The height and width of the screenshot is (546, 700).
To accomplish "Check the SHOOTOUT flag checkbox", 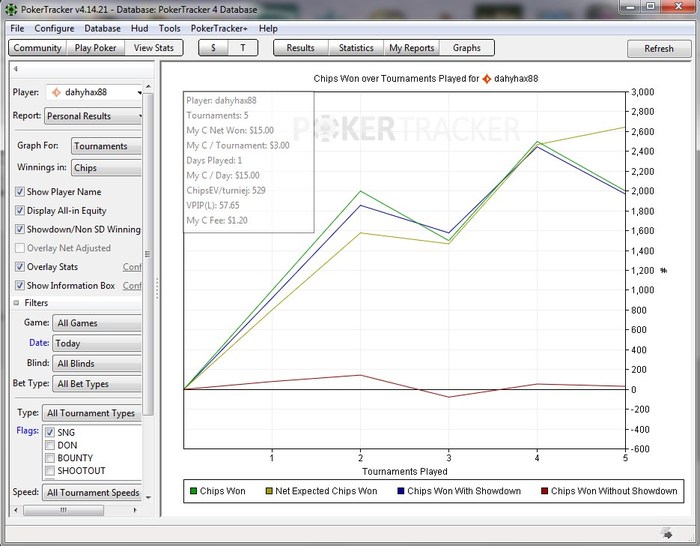I will click(50, 471).
